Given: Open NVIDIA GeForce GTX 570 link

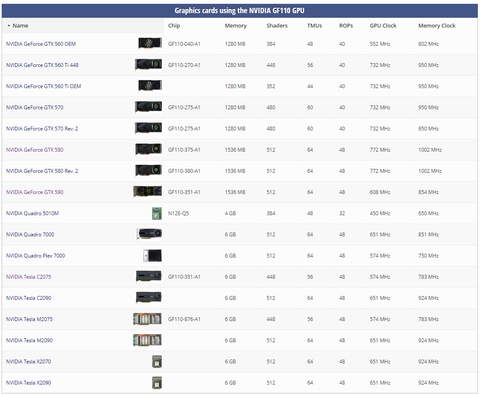Looking at the screenshot, I should (35, 107).
